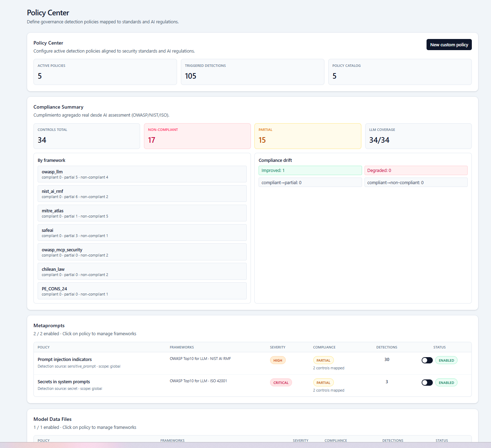Image resolution: width=491 pixels, height=448 pixels.
Task: Open the chilean_law framework details
Action: coord(142,271)
